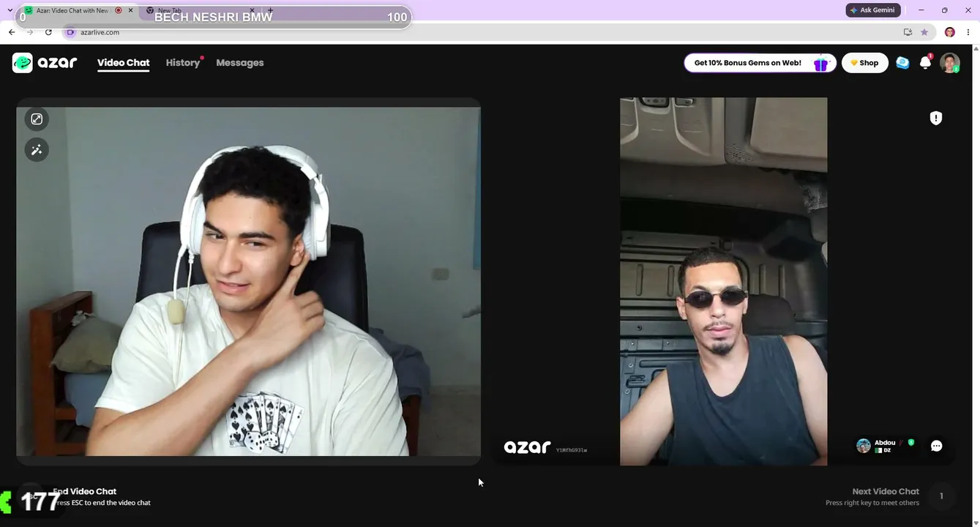Image resolution: width=980 pixels, height=527 pixels.
Task: Open the History tab
Action: (183, 63)
